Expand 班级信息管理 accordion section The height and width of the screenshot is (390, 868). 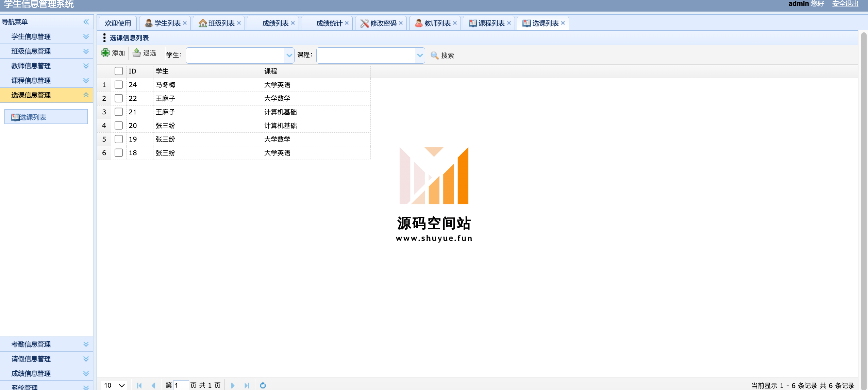click(x=47, y=51)
